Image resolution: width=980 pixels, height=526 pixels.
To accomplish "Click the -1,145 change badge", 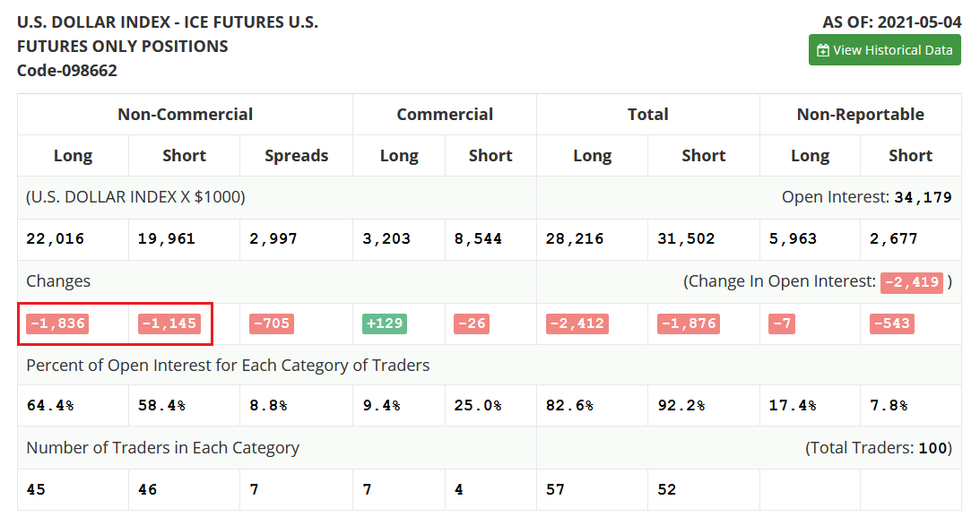I will pos(169,323).
